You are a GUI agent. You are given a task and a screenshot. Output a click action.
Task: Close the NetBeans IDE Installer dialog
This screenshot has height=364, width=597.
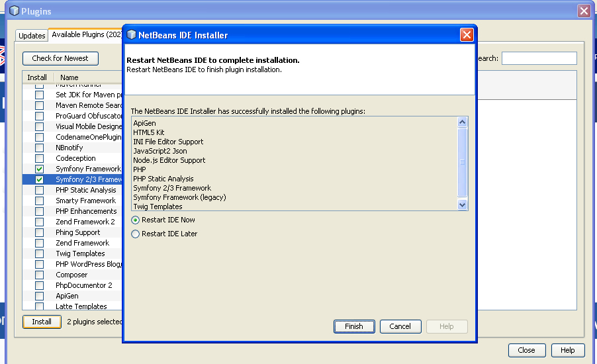pos(467,35)
